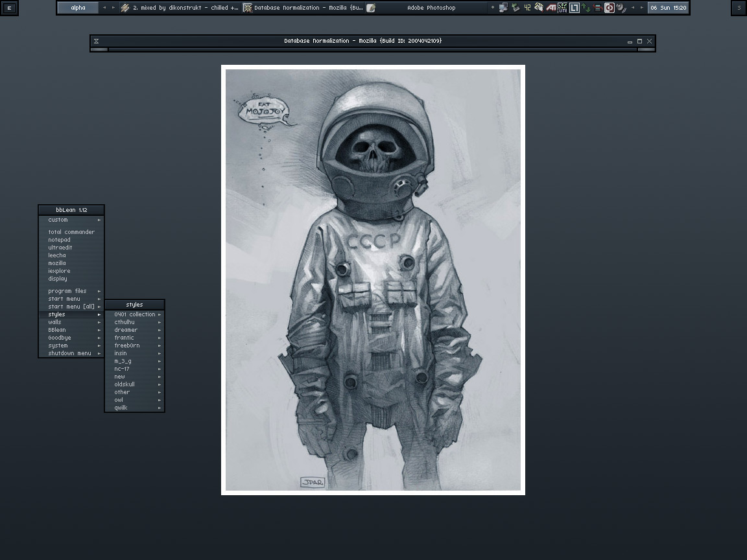Screen dimensions: 747x560
Task: Click the LITE tray icon
Action: [562, 8]
